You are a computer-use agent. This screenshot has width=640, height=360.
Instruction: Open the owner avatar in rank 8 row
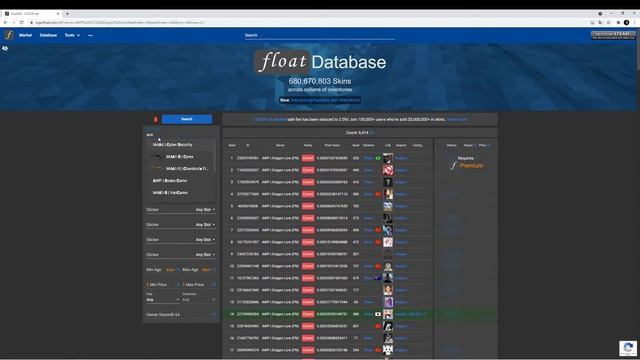[x=388, y=242]
